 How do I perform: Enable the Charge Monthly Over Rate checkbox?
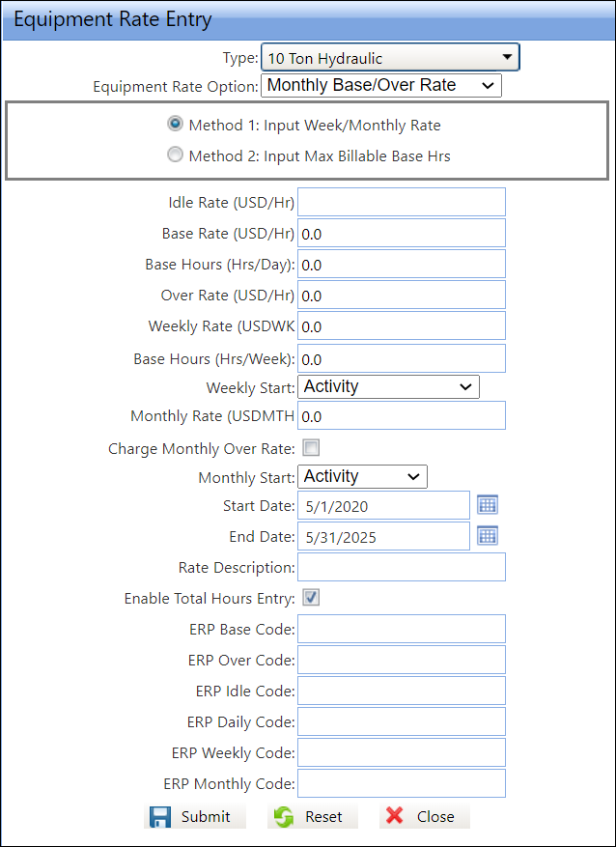click(311, 448)
